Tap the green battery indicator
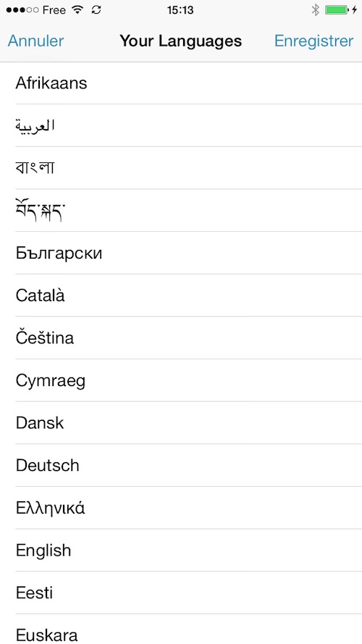This screenshot has width=362, height=644. tap(337, 10)
